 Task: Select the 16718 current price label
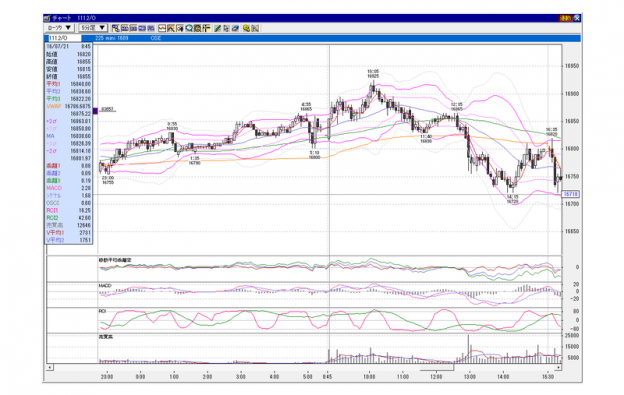click(x=570, y=194)
